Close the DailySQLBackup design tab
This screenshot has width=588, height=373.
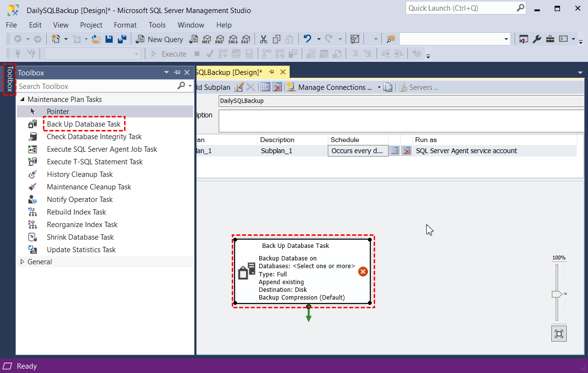pyautogui.click(x=283, y=72)
